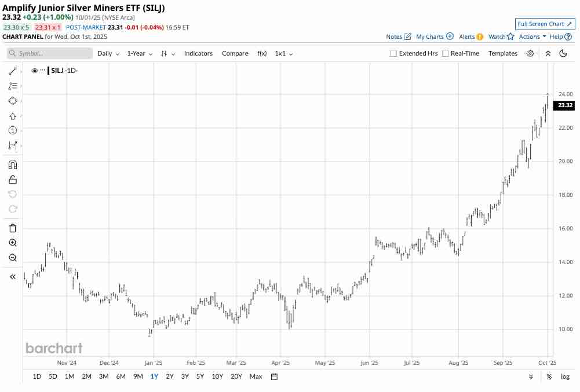This screenshot has height=392, width=580.
Task: Click the undo arrow icon
Action: click(x=13, y=194)
